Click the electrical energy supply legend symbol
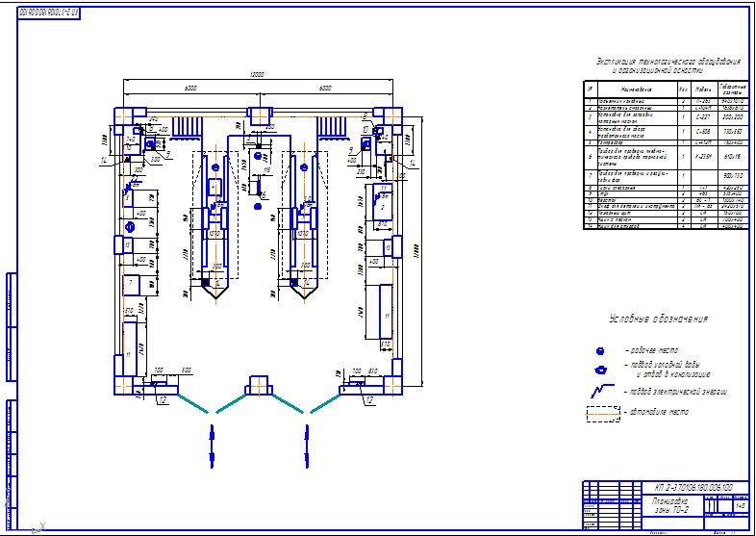The height and width of the screenshot is (536, 756). 600,392
